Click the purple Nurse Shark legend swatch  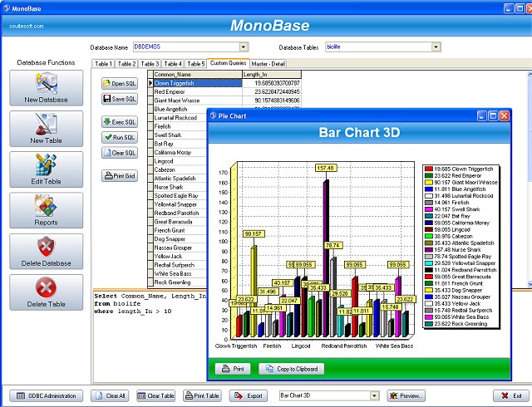[429, 250]
